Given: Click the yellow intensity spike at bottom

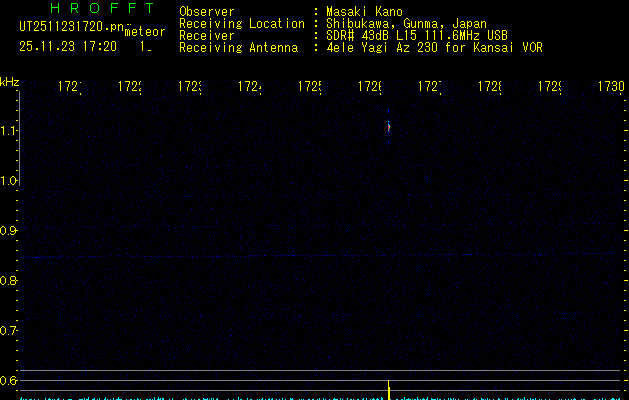Looking at the screenshot, I should pyautogui.click(x=388, y=390).
